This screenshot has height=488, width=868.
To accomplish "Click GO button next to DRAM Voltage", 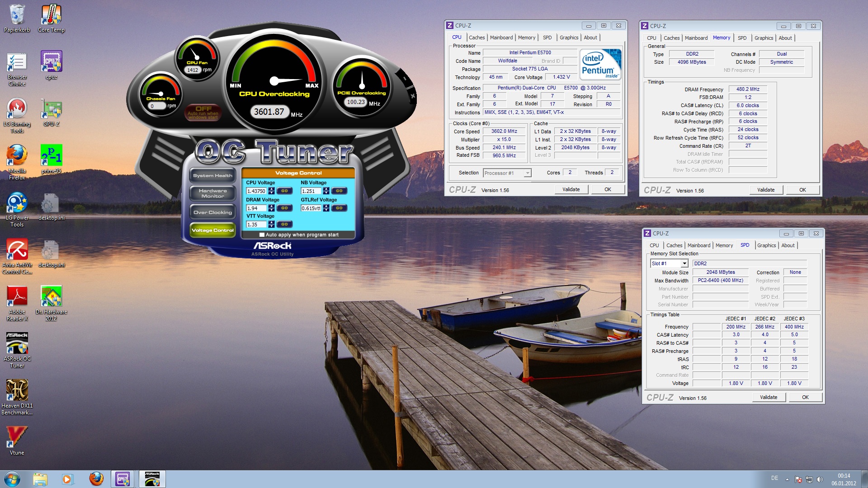I will click(284, 208).
